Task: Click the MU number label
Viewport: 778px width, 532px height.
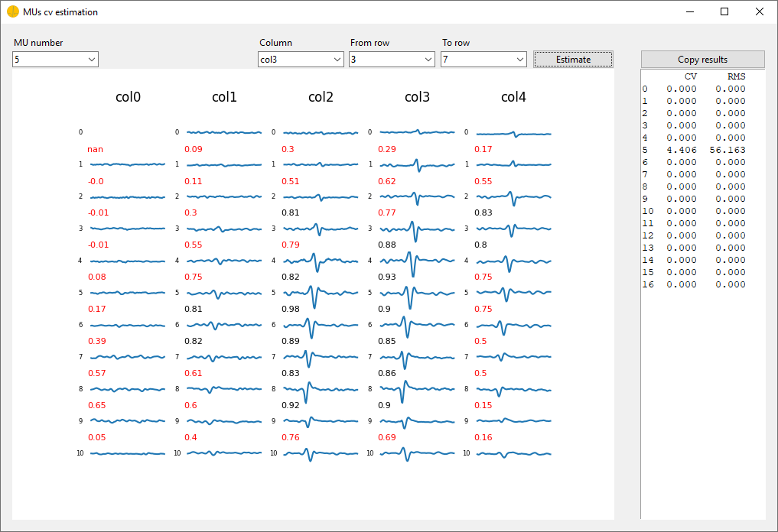Action: [38, 43]
